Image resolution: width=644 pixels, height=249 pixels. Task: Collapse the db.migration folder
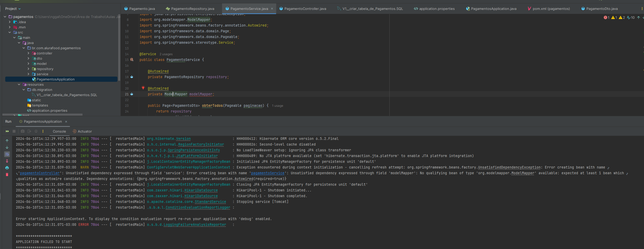pos(24,90)
